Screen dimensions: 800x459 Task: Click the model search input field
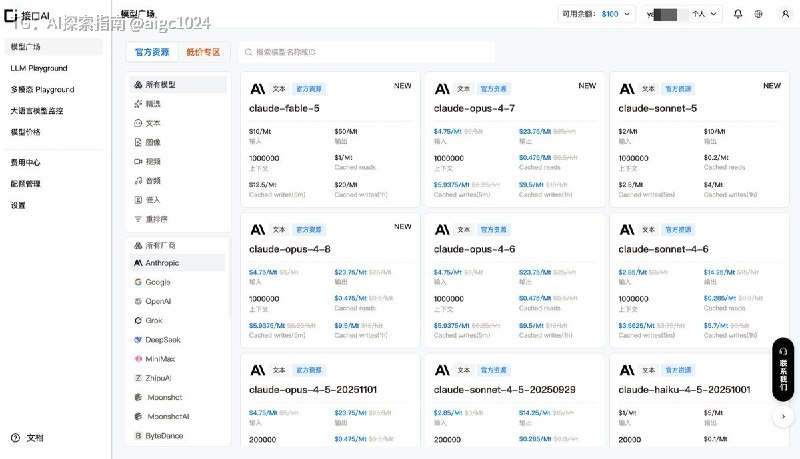tap(366, 52)
